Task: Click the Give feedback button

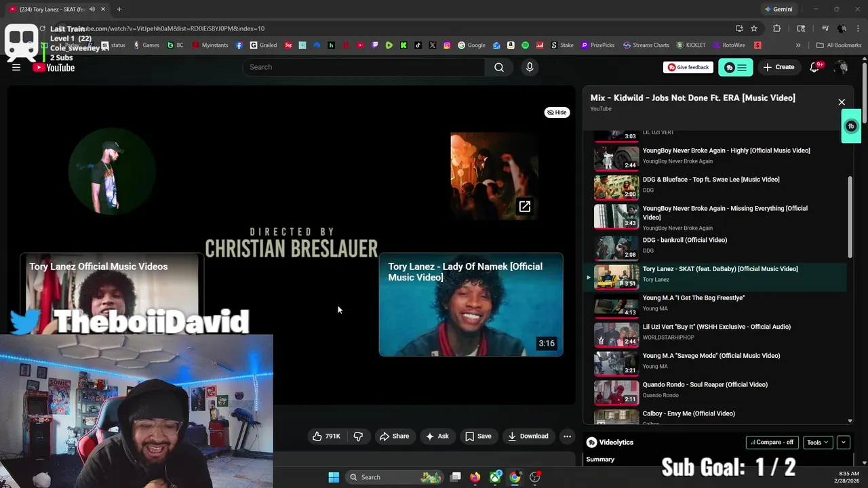Action: point(688,67)
